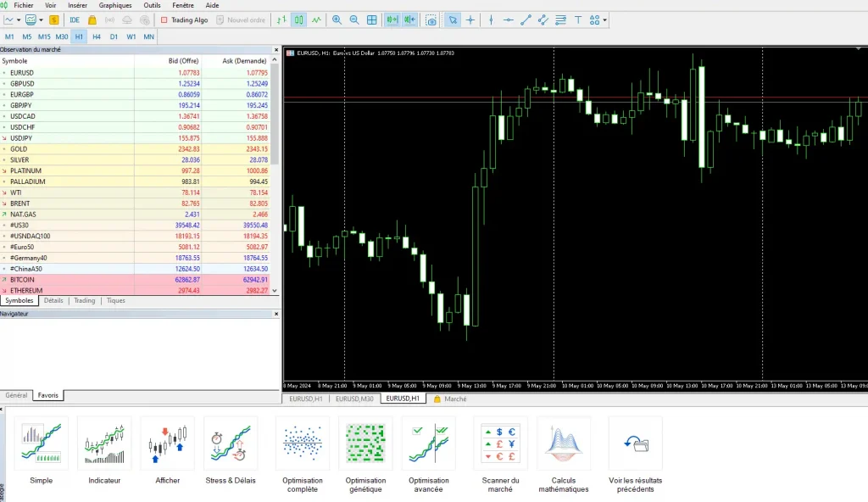This screenshot has height=502, width=868.
Task: Open the Graphiques menu
Action: point(115,5)
